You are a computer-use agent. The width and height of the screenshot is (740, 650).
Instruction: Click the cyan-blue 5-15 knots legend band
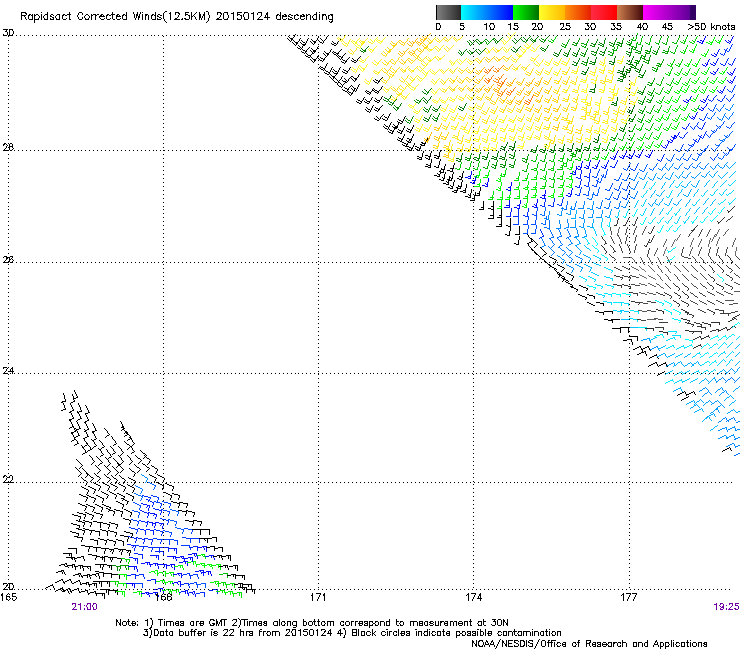pos(487,12)
